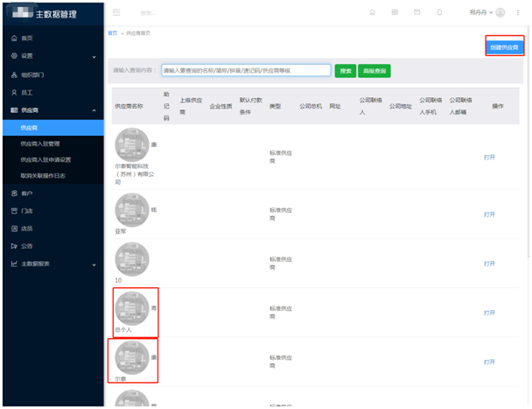Click the 公司总机 column header
532x409 pixels.
(x=311, y=106)
